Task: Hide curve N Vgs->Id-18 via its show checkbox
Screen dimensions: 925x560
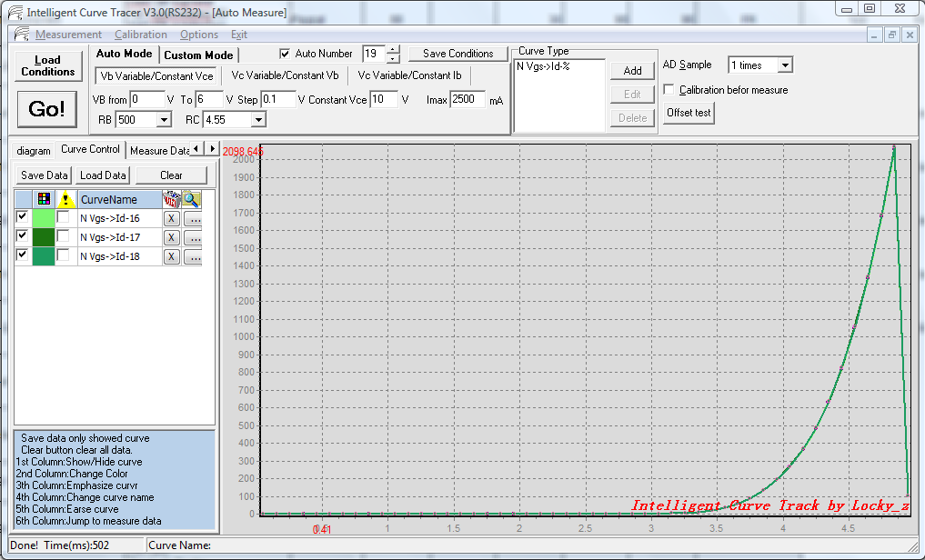Action: click(x=23, y=255)
